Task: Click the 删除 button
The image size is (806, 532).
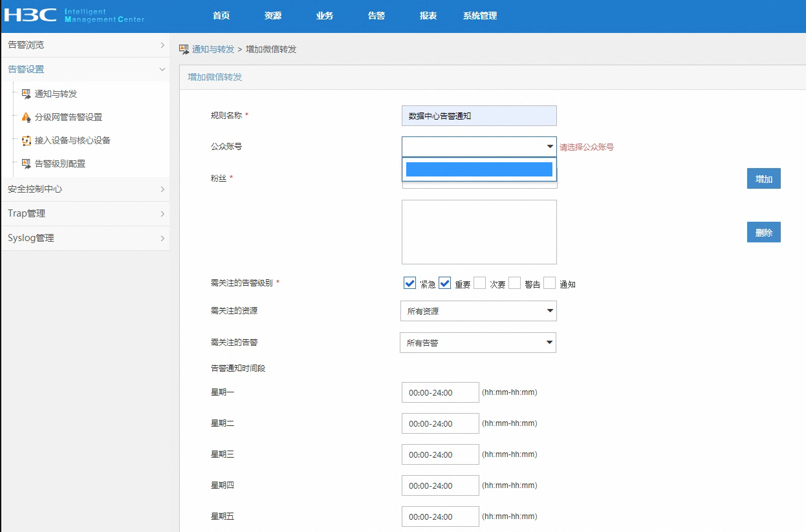Action: (763, 233)
